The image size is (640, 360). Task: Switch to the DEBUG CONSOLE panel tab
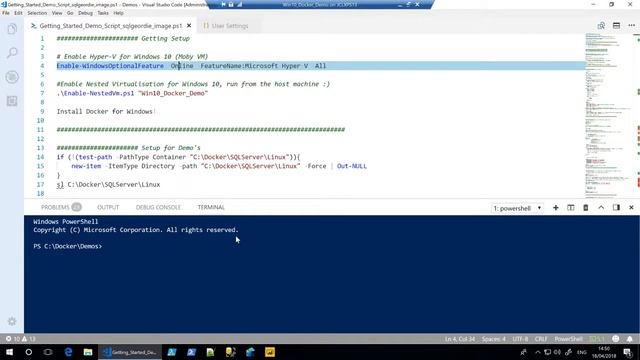tap(158, 207)
